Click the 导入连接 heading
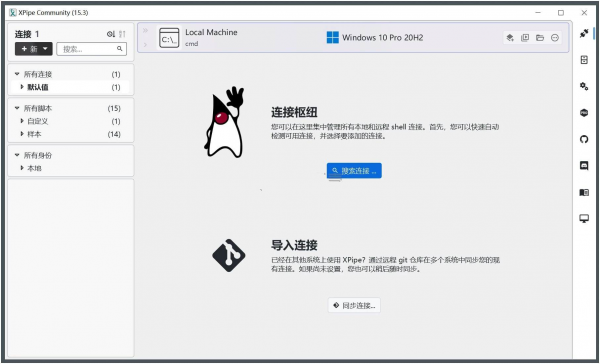 (x=294, y=245)
